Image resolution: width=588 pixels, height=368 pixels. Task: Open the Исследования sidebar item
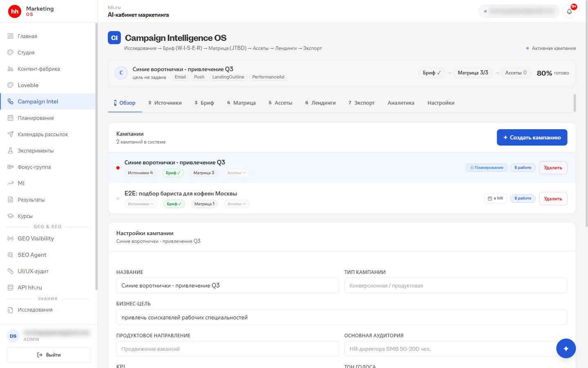pos(47,310)
